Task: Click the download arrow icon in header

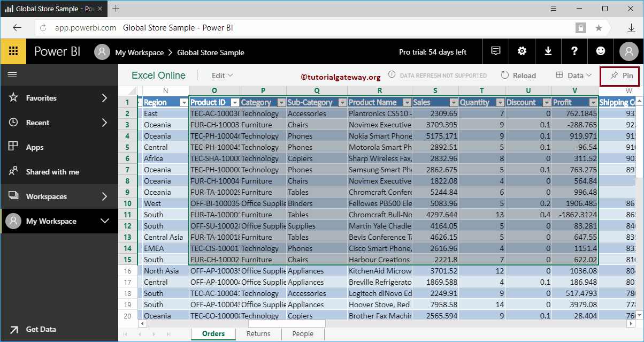Action: 548,51
